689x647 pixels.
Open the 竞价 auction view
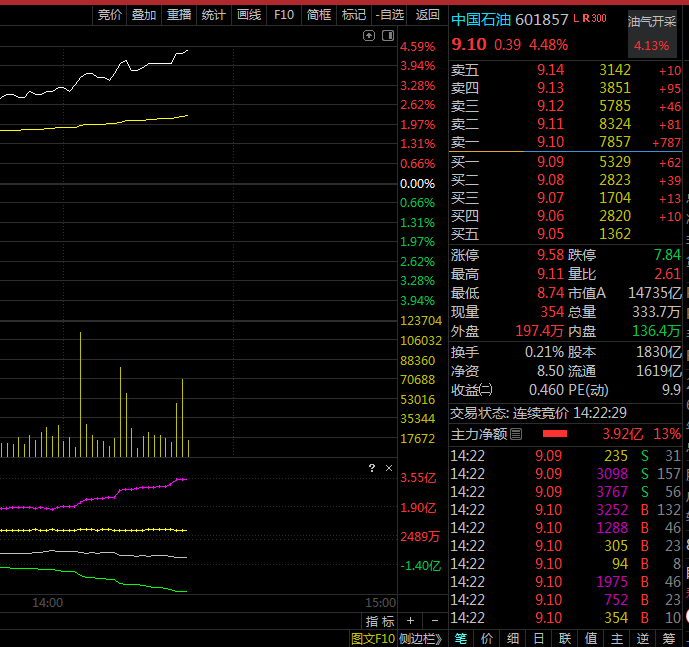coord(109,15)
